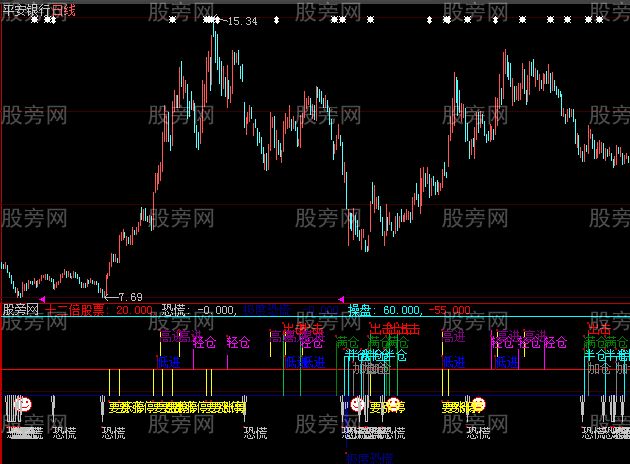Select the 平安银行 stock name label
This screenshot has width=630, height=464.
(26, 9)
